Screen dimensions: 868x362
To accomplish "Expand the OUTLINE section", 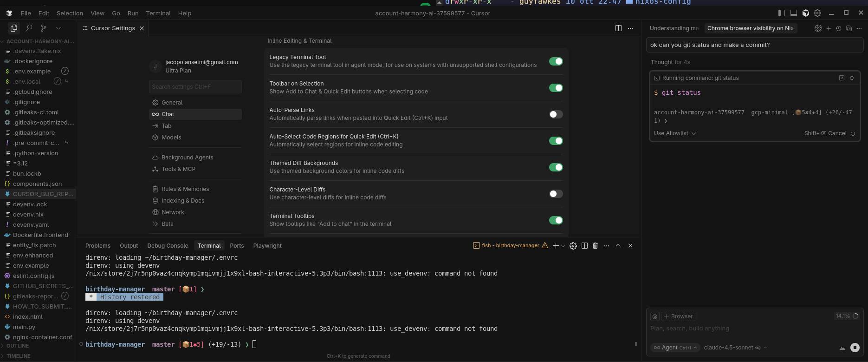I will [x=38, y=346].
